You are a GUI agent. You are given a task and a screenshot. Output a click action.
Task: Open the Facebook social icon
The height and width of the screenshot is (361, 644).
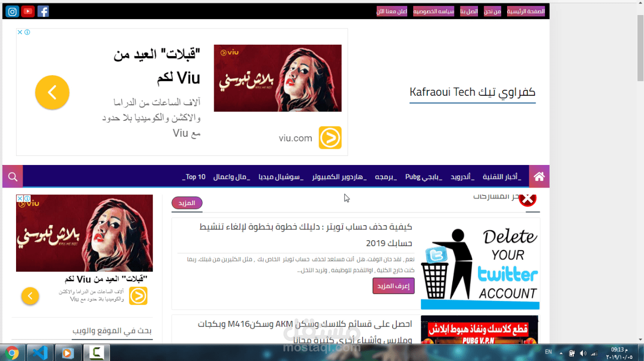(43, 11)
